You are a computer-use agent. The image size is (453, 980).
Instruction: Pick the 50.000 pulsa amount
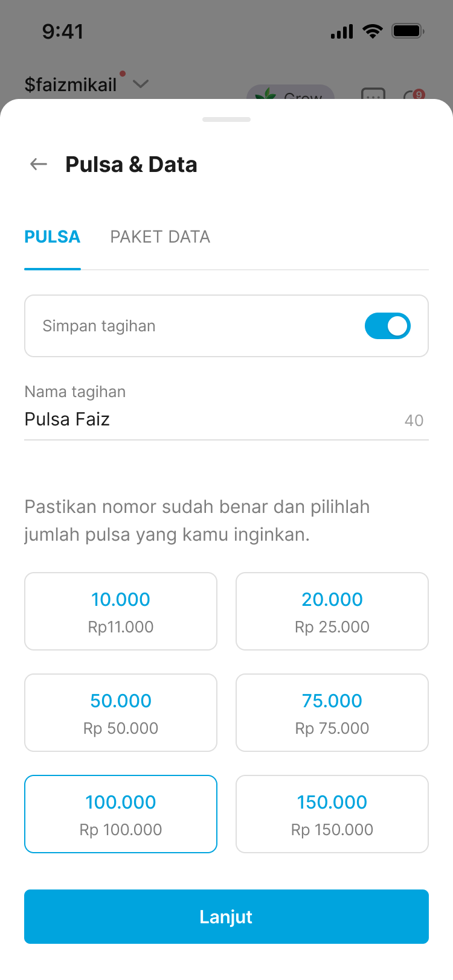click(x=121, y=713)
